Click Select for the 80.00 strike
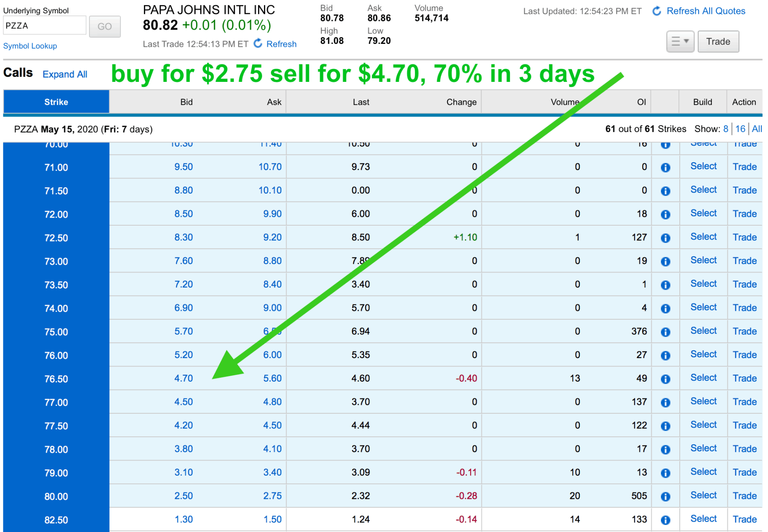This screenshot has width=768, height=532. (x=704, y=495)
